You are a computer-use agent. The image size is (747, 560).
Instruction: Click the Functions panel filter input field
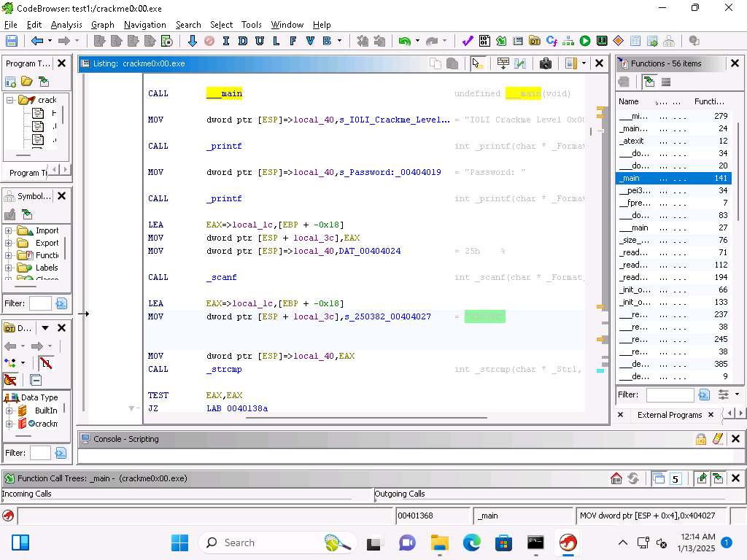670,394
